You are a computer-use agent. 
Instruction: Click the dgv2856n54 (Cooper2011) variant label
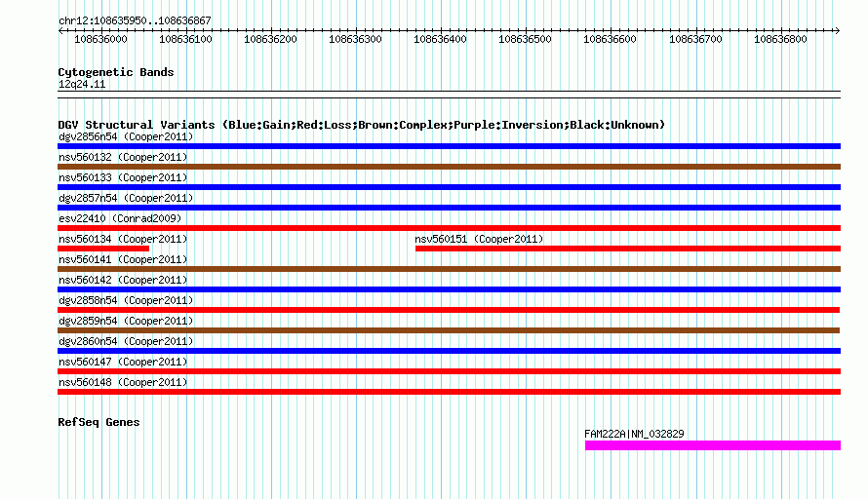(x=126, y=136)
